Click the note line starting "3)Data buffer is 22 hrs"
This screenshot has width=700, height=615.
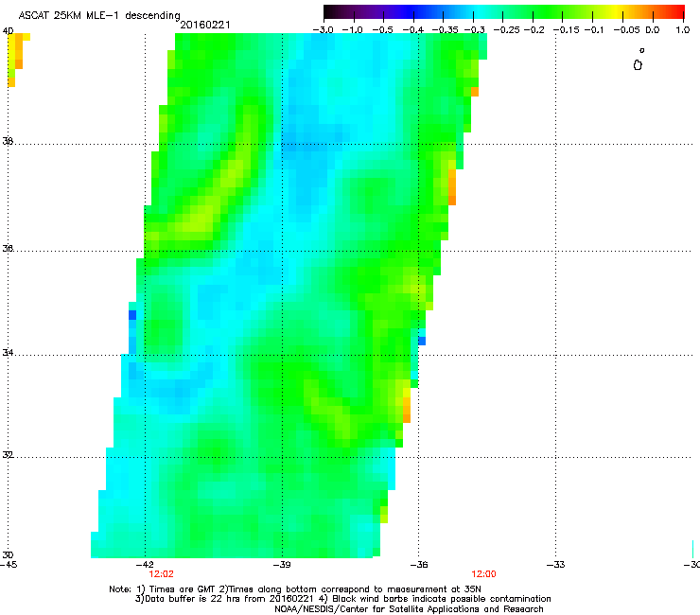point(342,599)
